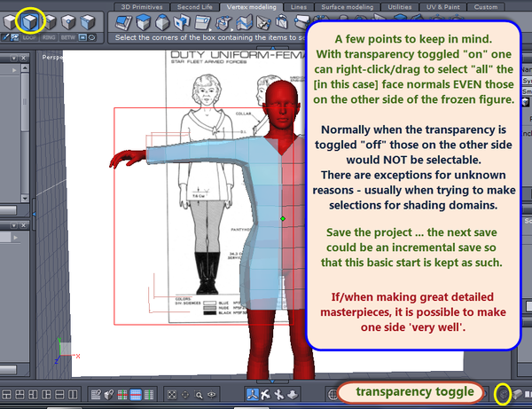Switch to the vertical two-pane layout icon
The width and height of the screenshot is (532, 409).
[x=73, y=395]
